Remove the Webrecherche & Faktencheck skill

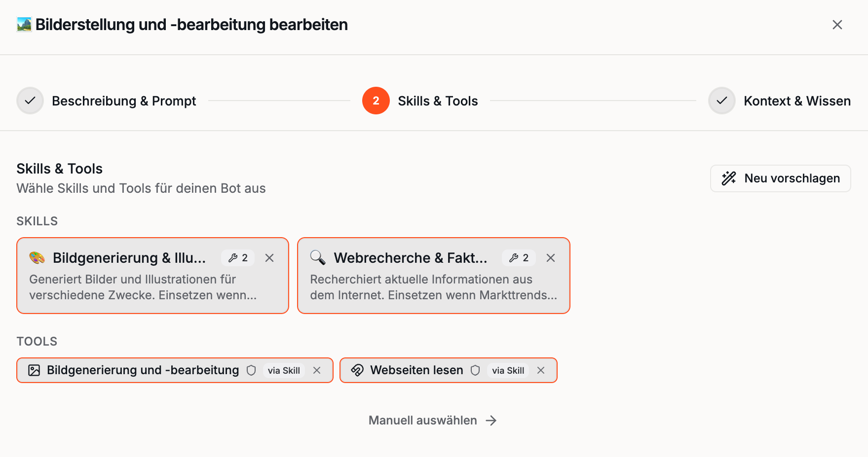[x=550, y=257]
